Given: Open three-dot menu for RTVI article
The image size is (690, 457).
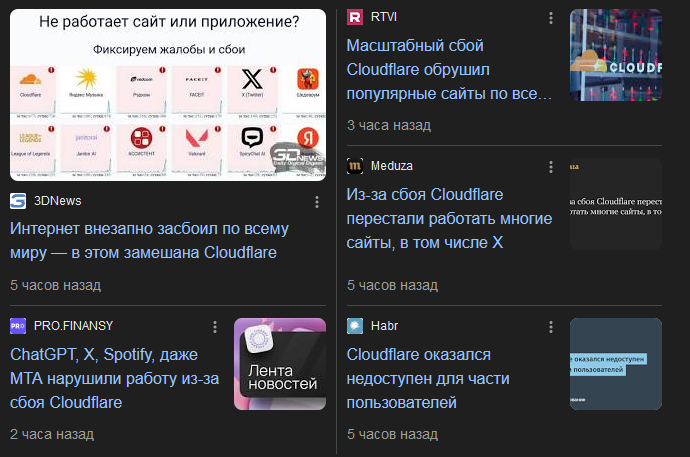Looking at the screenshot, I should pos(551,18).
